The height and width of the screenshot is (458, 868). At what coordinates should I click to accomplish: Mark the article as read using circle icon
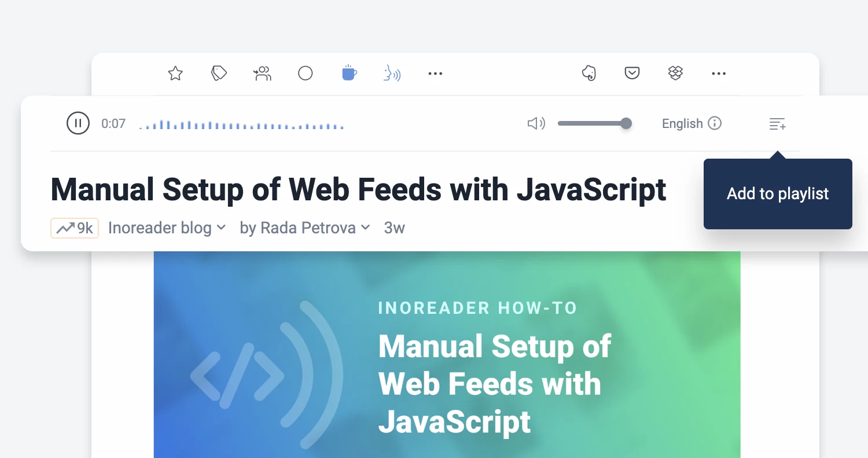306,73
